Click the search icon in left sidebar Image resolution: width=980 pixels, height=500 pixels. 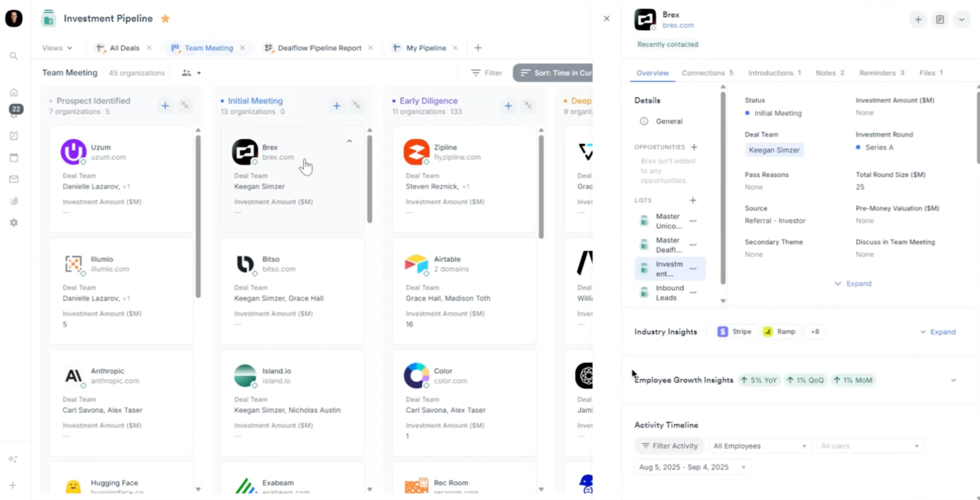pos(13,56)
